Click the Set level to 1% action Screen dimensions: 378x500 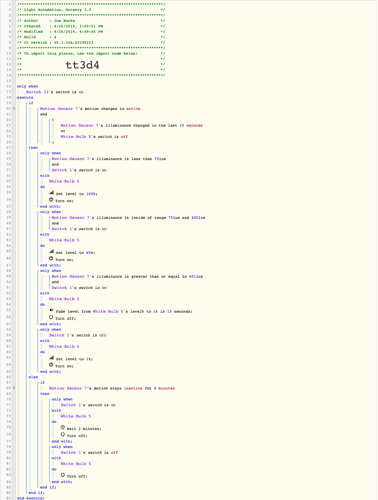(x=74, y=359)
